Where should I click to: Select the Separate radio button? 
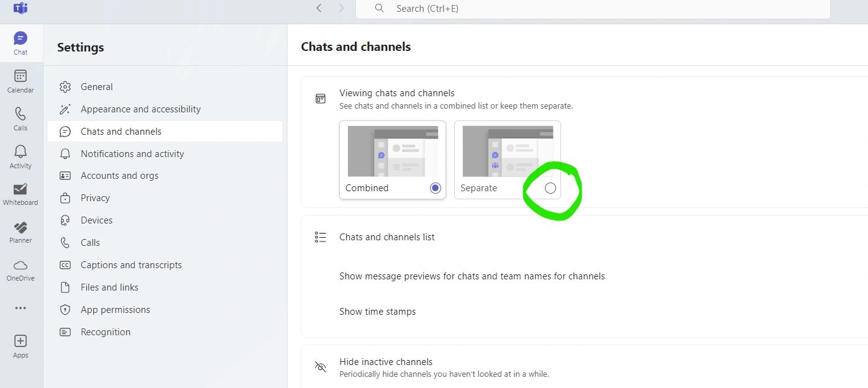pyautogui.click(x=550, y=188)
